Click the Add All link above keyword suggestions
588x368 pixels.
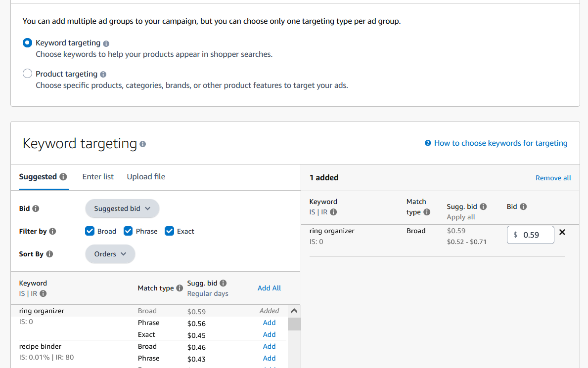tap(269, 287)
